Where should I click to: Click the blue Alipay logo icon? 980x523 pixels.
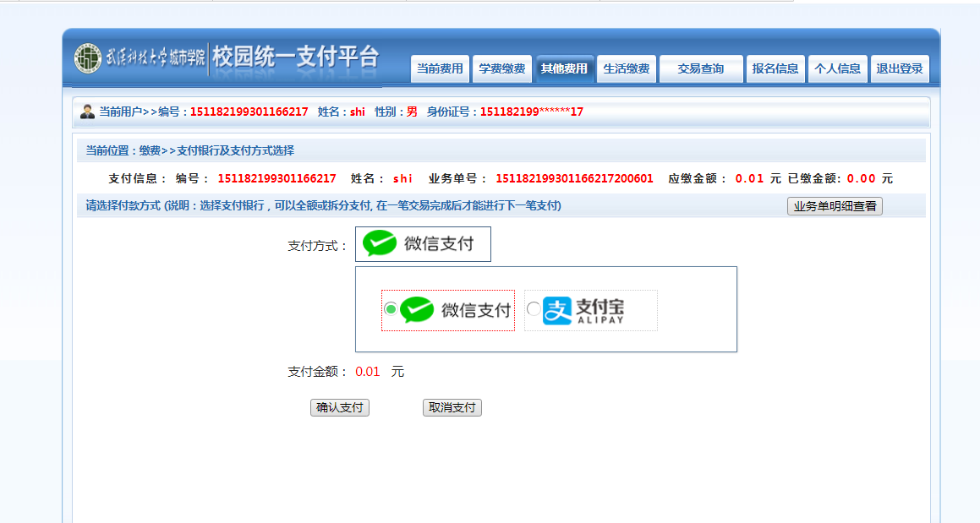557,310
